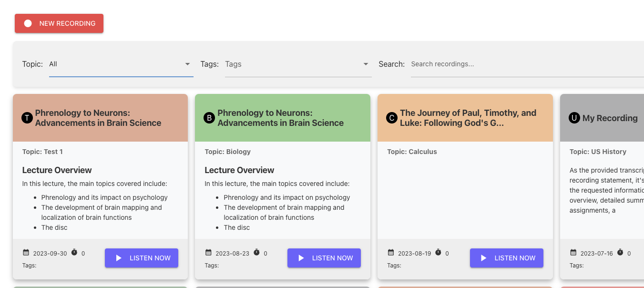This screenshot has width=644, height=288.
Task: Click the Topic dropdown arrow
Action: 187,64
